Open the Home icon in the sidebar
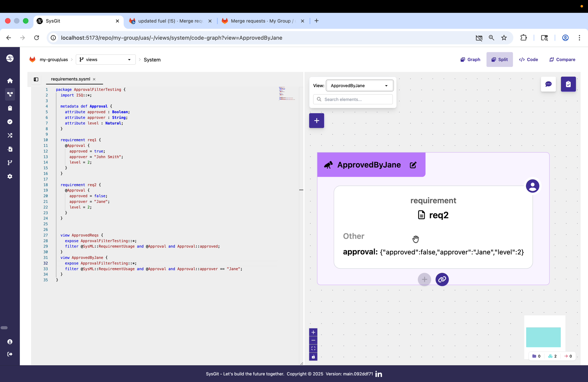This screenshot has width=588, height=382. (10, 81)
